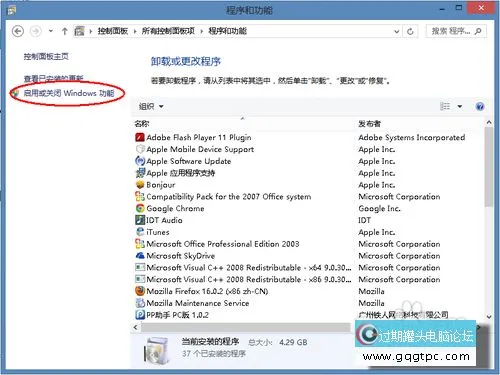The height and width of the screenshot is (375, 500).
Task: Click the Visual C++ 2008 x86 icon
Action: pyautogui.click(x=140, y=279)
